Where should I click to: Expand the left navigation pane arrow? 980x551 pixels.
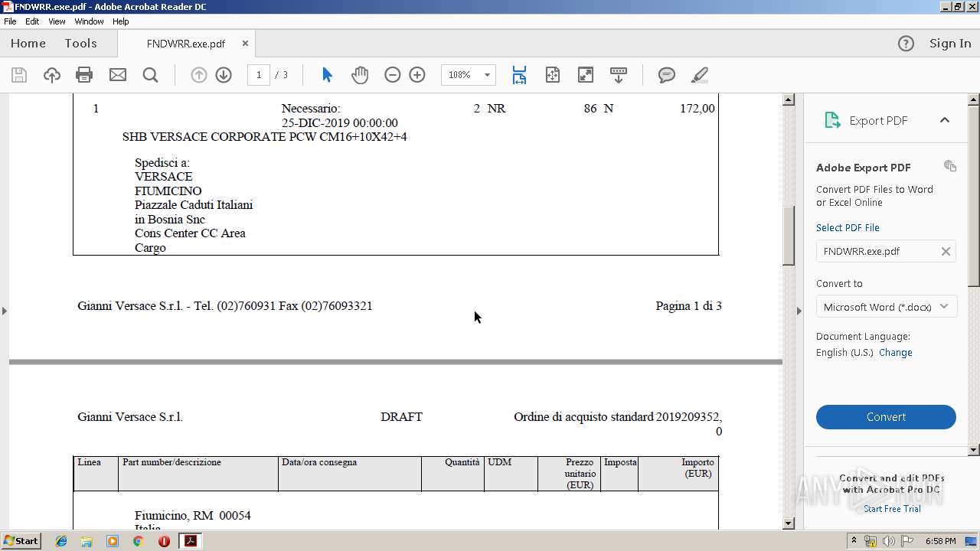pyautogui.click(x=5, y=311)
